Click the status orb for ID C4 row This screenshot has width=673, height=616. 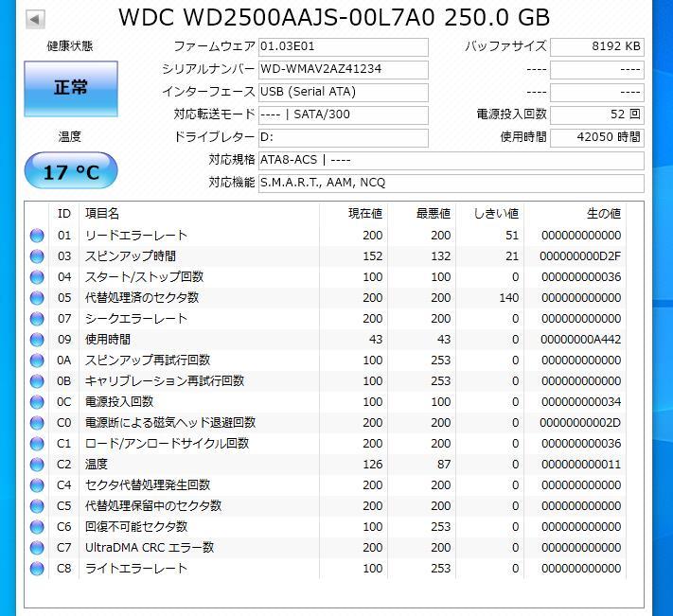[37, 485]
